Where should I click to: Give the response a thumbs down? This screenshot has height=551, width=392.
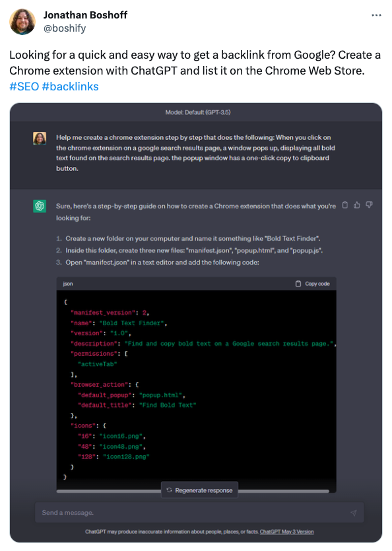point(369,205)
